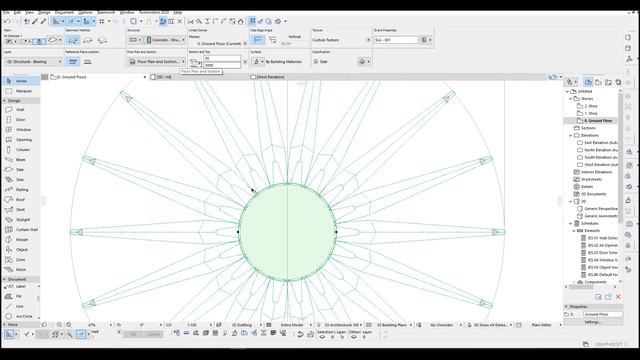Select the Morph tool
Image resolution: width=640 pixels, height=360 pixels.
tap(20, 240)
